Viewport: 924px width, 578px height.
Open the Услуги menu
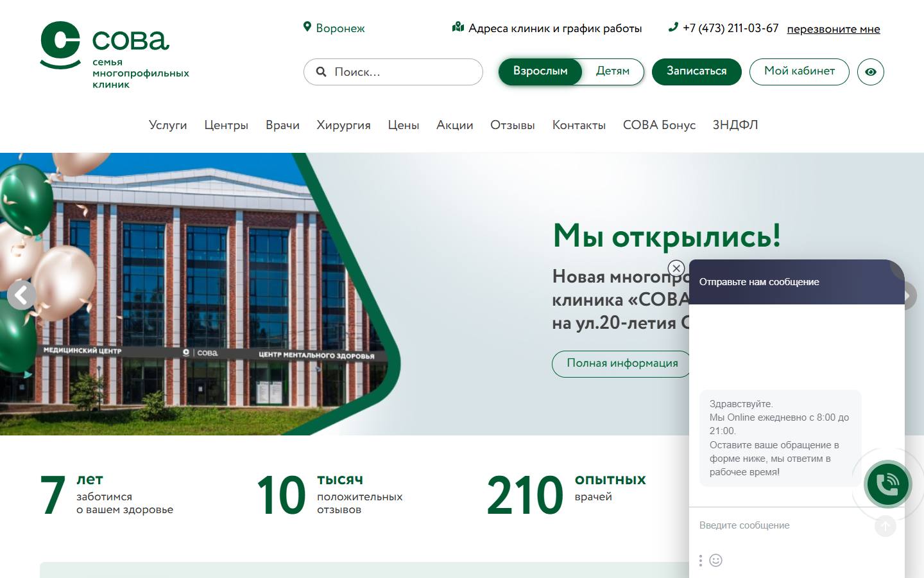tap(168, 125)
